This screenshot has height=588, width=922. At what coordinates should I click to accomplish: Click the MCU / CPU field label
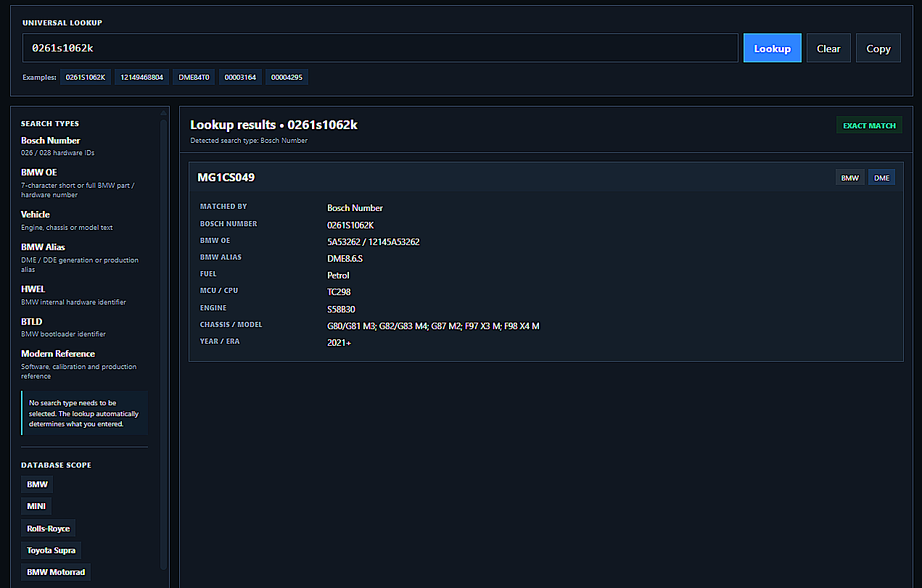pos(219,291)
